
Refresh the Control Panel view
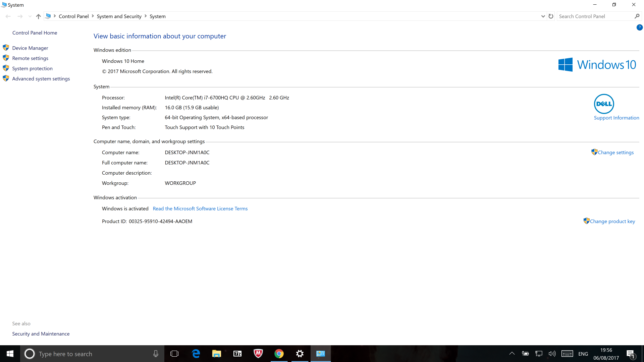pyautogui.click(x=551, y=16)
